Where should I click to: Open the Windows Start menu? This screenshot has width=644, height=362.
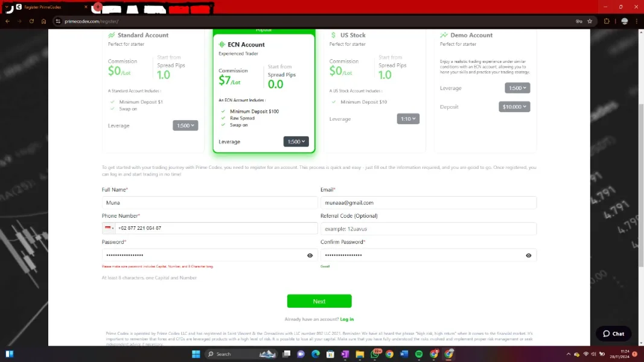point(196,354)
